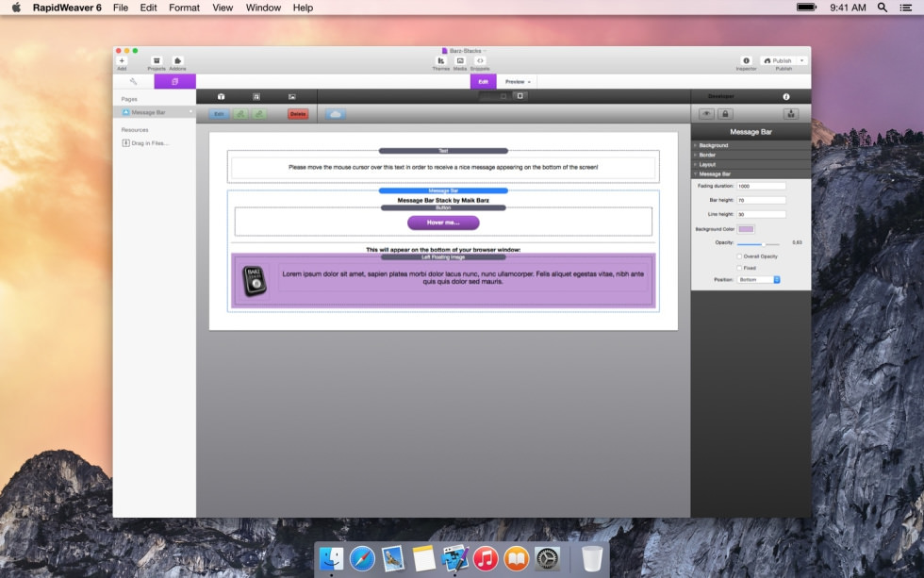Toggle the lock button in inspector

click(725, 114)
